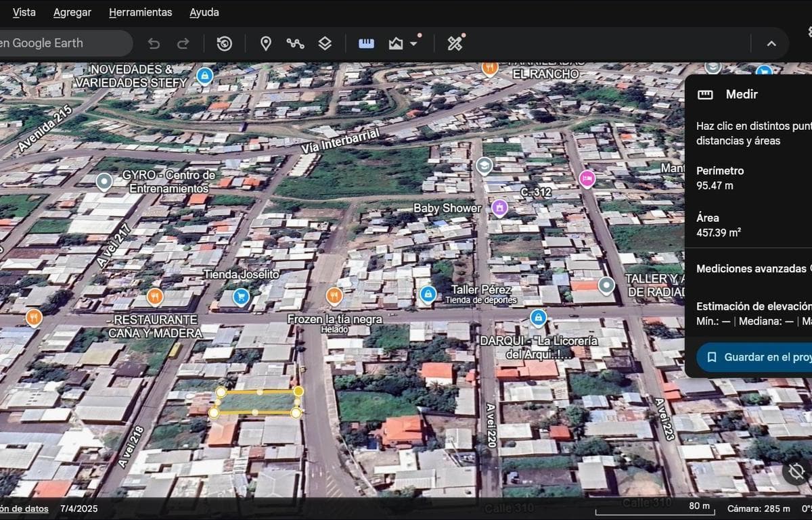Viewport: 812px width, 520px height.
Task: Click the GYRO Centro de Entrenamientos pin
Action: [104, 181]
